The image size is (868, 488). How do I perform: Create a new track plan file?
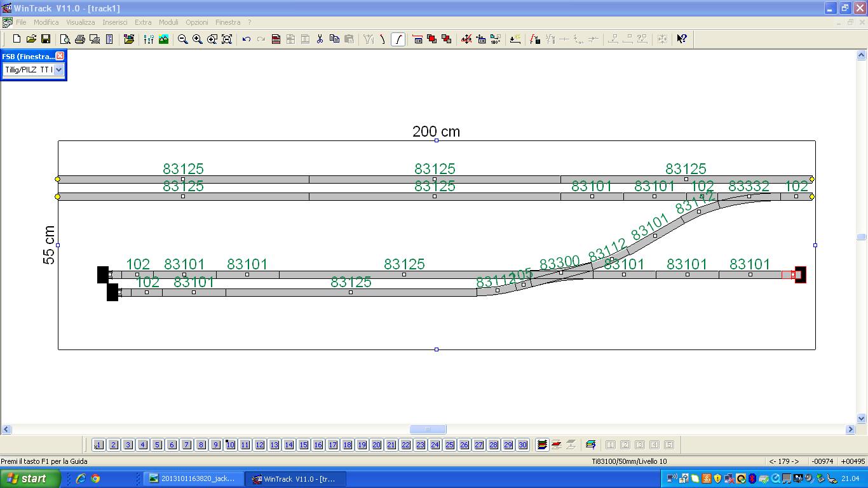(x=17, y=39)
